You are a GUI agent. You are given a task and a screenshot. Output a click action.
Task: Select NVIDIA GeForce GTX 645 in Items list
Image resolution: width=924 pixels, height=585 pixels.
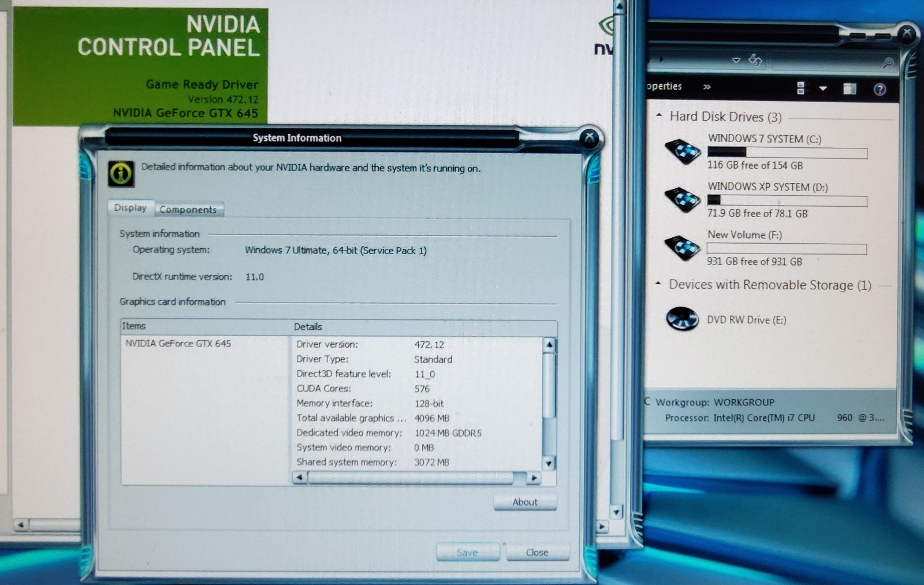tap(178, 344)
